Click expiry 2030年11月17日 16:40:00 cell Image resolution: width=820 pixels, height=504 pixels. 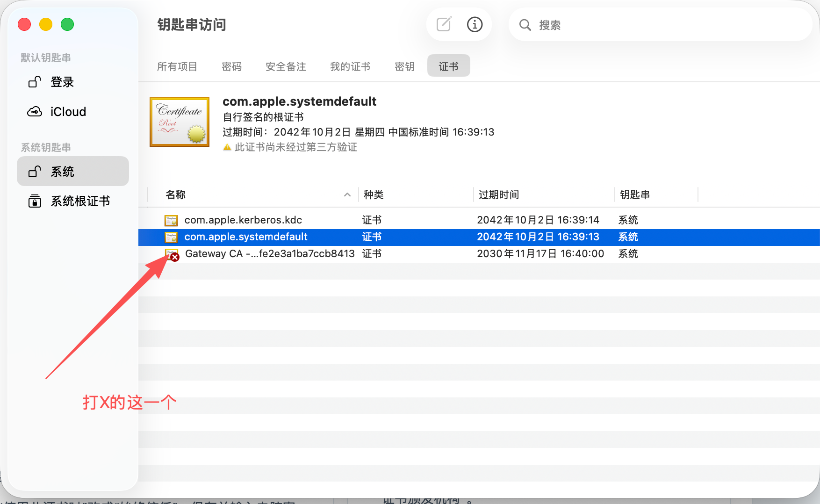(540, 253)
